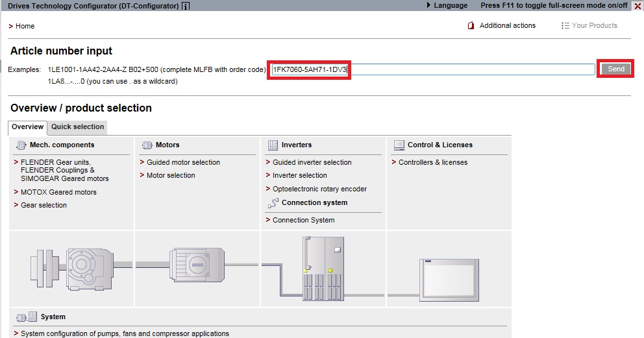
Task: Click the Connection system cable icon
Action: coord(273,203)
